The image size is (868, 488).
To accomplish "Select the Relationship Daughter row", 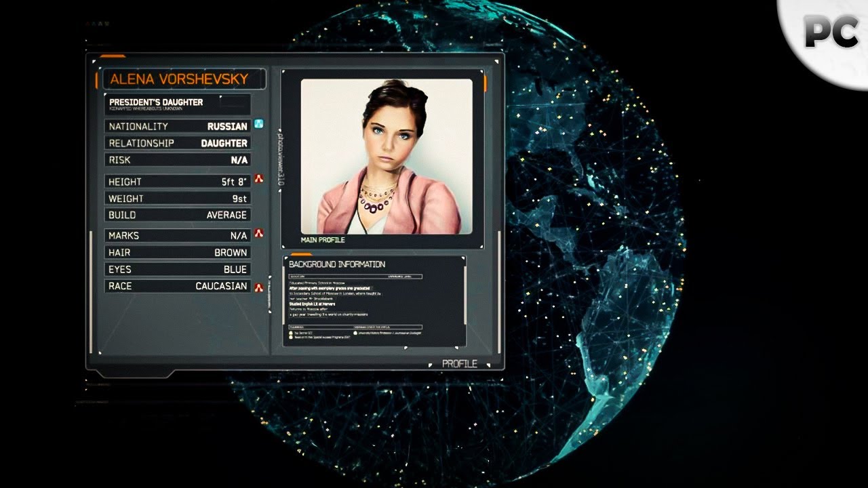I will (178, 143).
